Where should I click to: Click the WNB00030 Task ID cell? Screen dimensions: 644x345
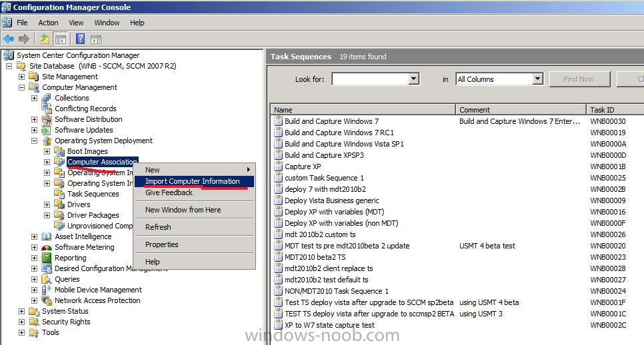[x=608, y=121]
